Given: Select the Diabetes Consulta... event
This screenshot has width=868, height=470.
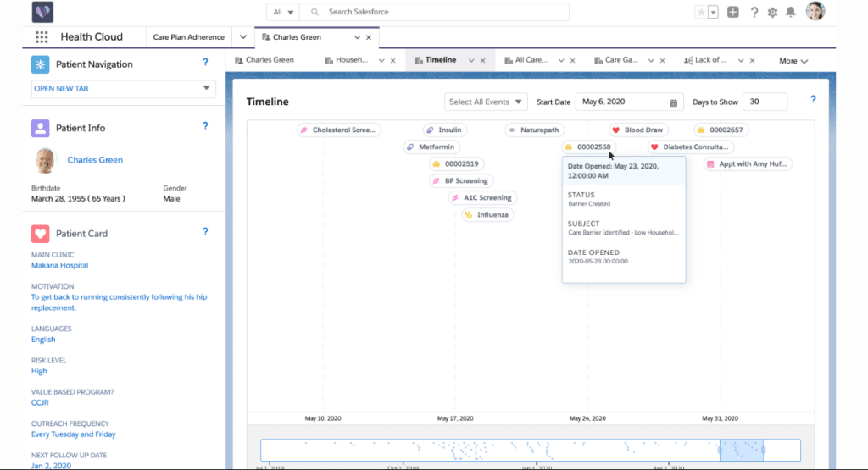Looking at the screenshot, I should point(691,147).
